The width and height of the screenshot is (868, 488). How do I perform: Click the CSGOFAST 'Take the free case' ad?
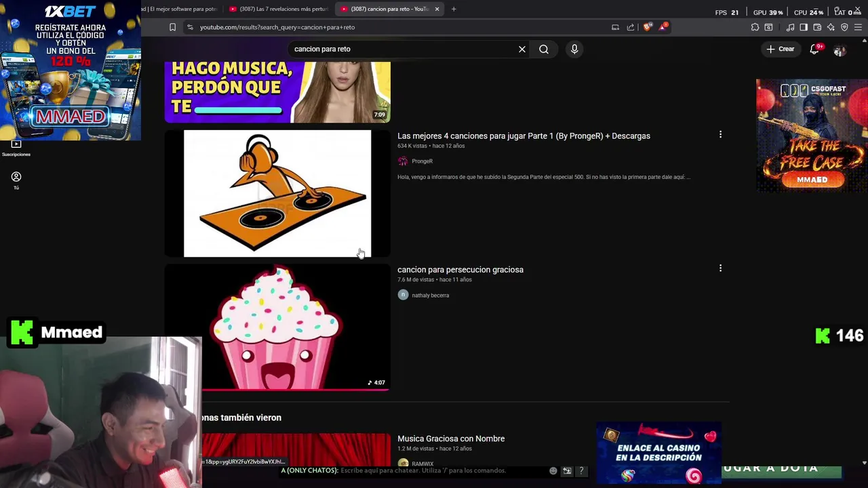(812, 136)
